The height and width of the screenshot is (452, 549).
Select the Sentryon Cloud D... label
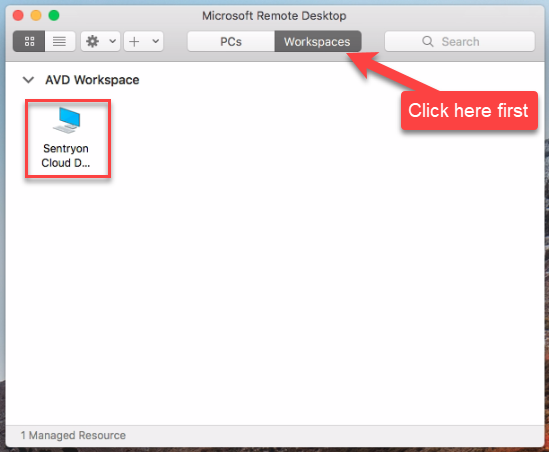[65, 156]
